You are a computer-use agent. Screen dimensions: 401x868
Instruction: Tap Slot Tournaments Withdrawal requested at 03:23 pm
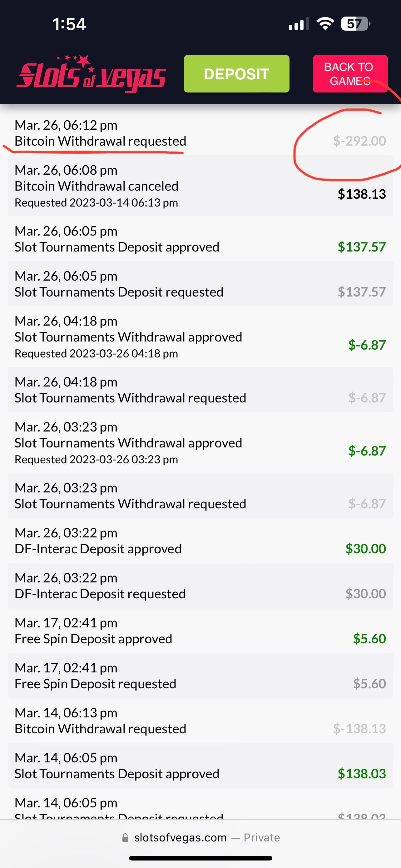click(200, 496)
